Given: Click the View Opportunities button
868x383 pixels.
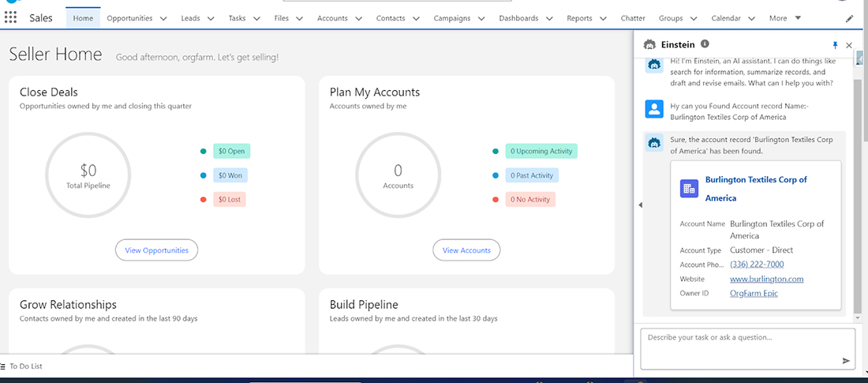Looking at the screenshot, I should point(157,250).
